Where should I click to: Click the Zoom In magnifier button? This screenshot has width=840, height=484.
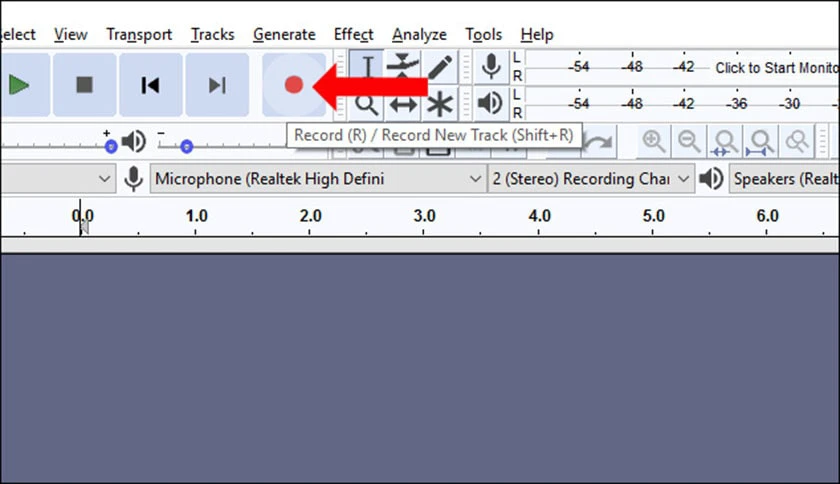(x=654, y=142)
